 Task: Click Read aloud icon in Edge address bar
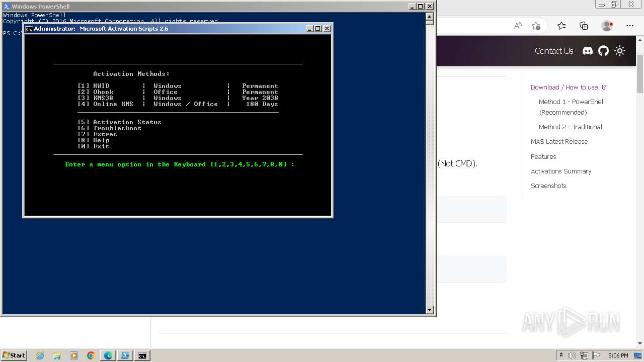pos(518,26)
